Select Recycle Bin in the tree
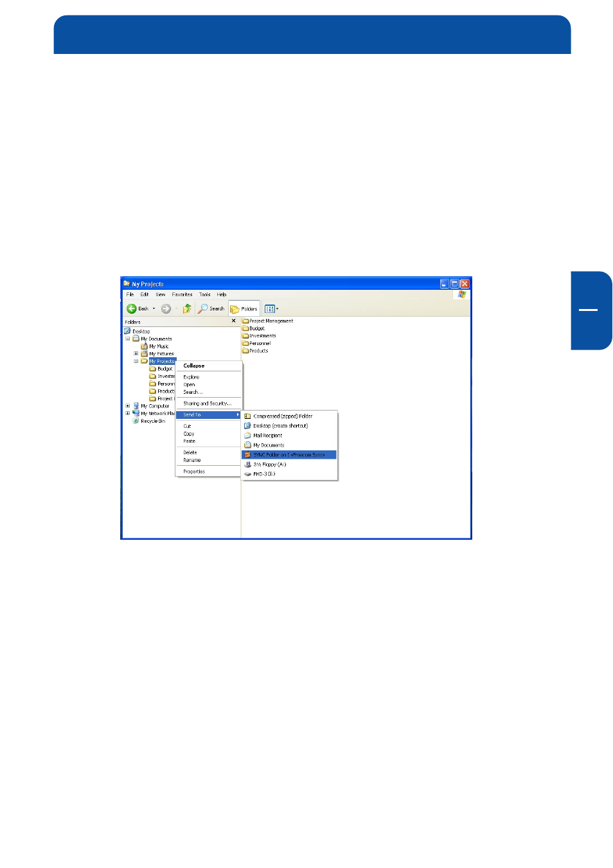This screenshot has height=868, width=613. pyautogui.click(x=153, y=421)
